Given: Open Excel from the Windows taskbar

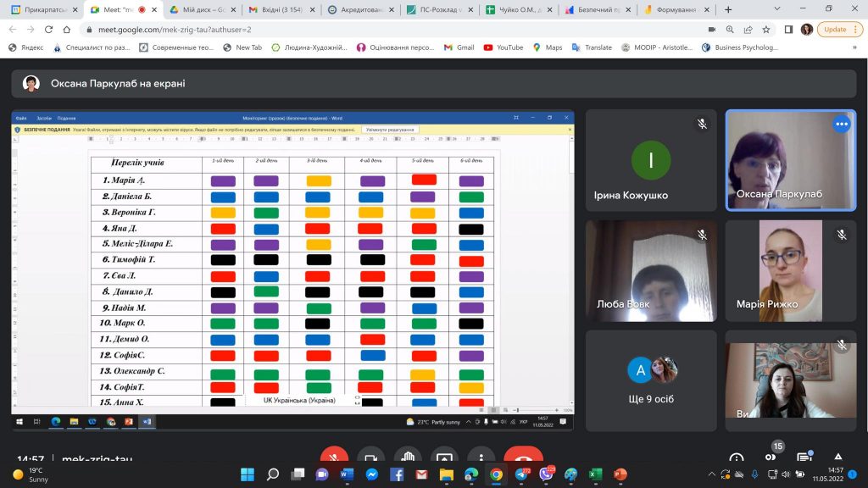Looking at the screenshot, I should (x=595, y=474).
